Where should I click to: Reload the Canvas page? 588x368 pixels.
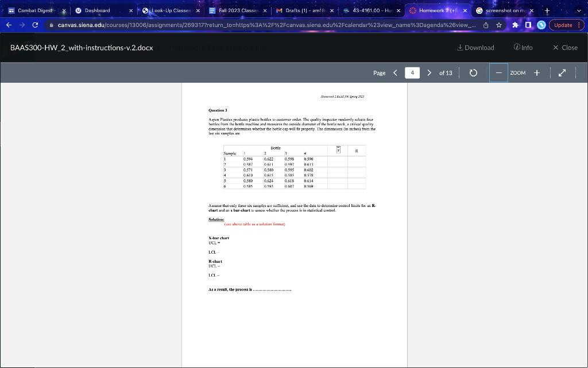pos(36,25)
